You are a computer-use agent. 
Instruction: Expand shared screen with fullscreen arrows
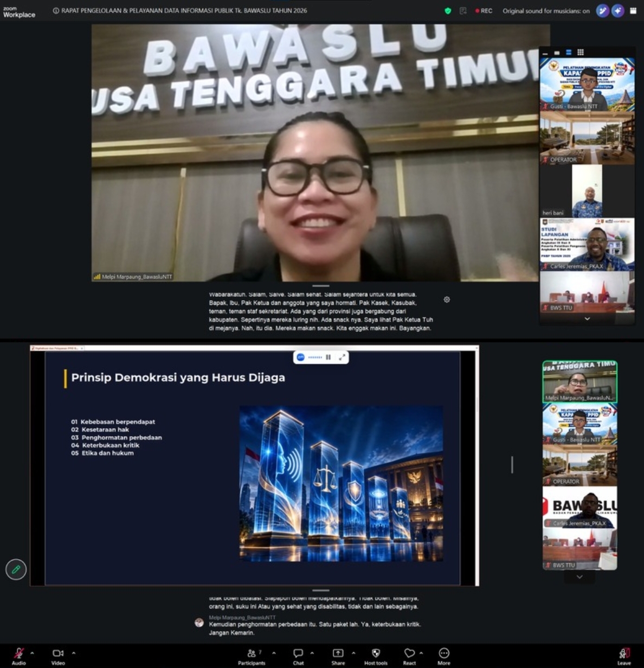(x=342, y=357)
